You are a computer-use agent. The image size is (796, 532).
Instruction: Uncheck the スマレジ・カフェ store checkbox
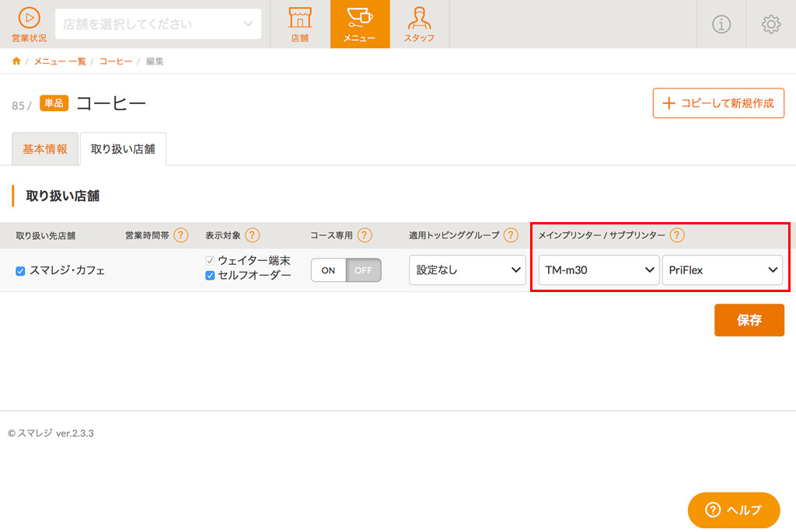pyautogui.click(x=21, y=271)
